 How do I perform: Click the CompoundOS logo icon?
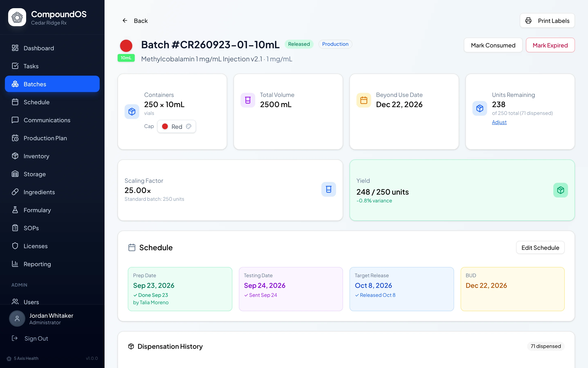coord(17,17)
